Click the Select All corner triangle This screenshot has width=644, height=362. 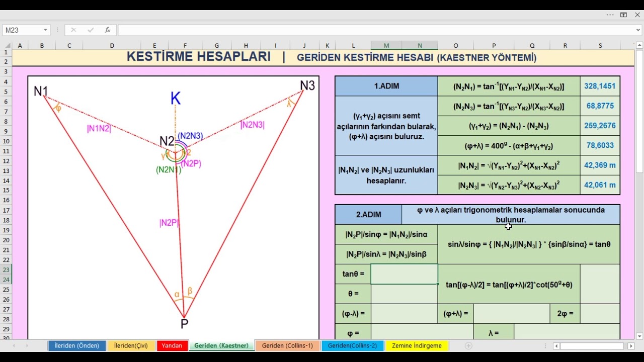6,46
